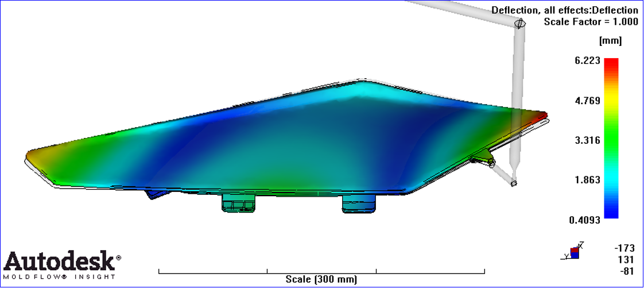Click the deflection color legend bar
644x288 pixels.
611,138
